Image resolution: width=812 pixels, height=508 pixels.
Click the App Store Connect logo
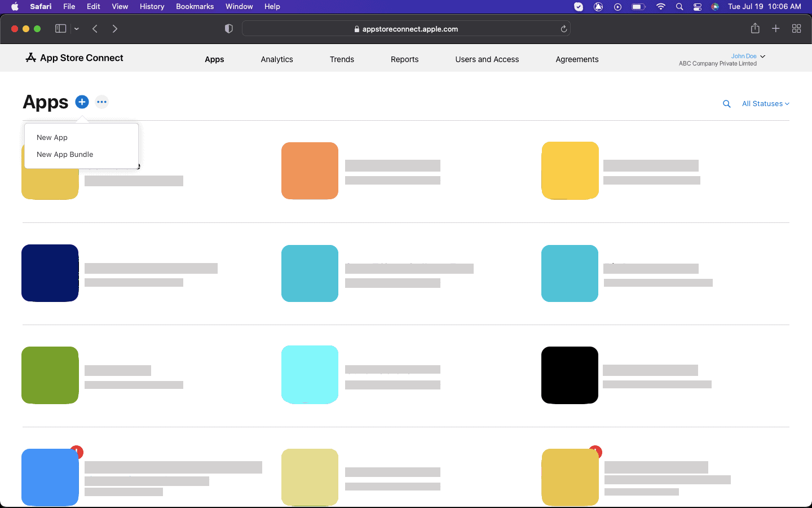(74, 58)
